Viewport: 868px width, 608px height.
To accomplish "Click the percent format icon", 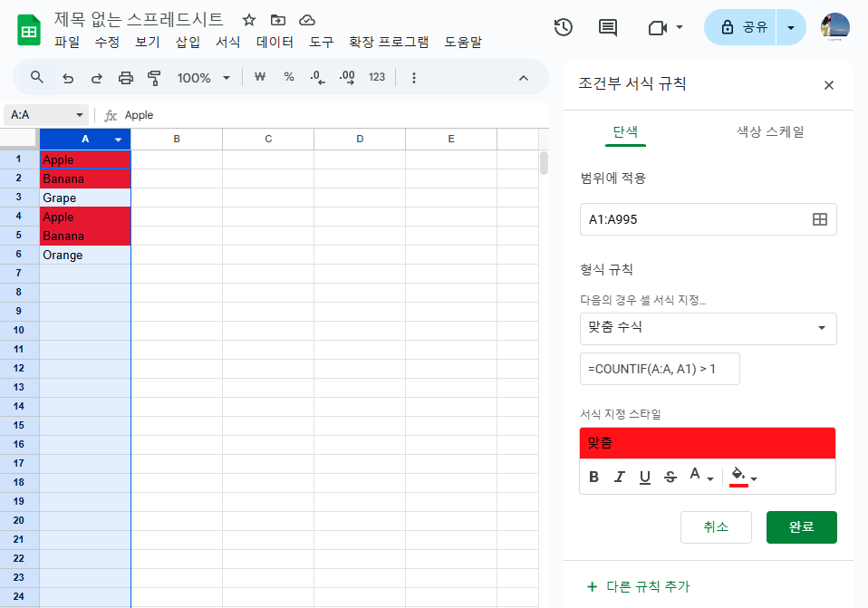I will click(288, 77).
